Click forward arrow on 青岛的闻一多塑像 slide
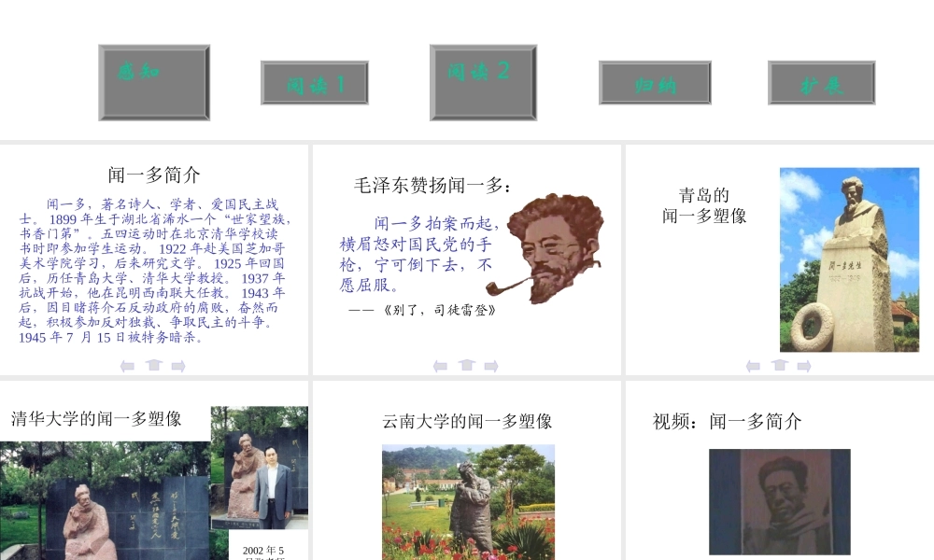Viewport: 934px width, 560px height. (x=804, y=366)
